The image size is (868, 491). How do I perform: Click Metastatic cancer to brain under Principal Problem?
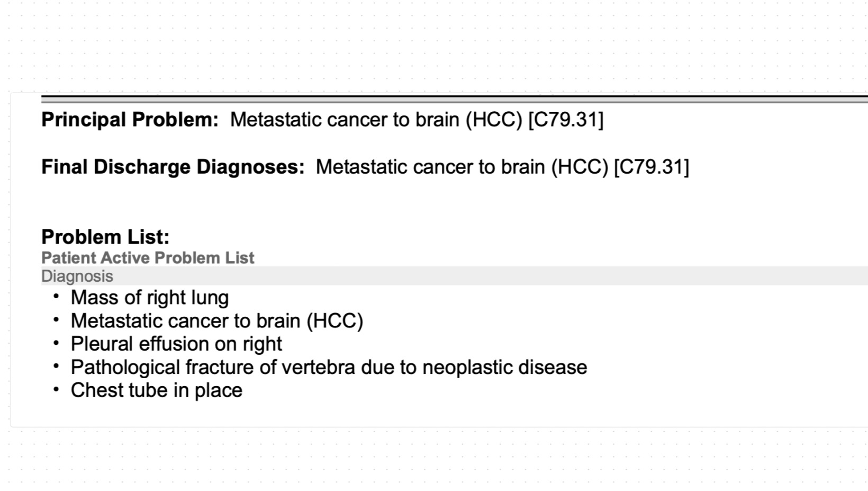pyautogui.click(x=376, y=120)
